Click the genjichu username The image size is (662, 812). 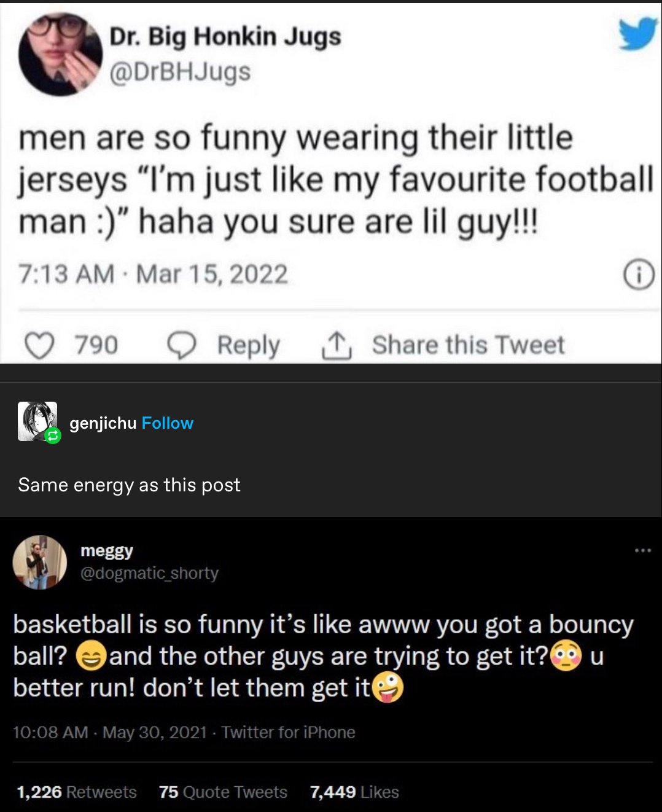(103, 423)
